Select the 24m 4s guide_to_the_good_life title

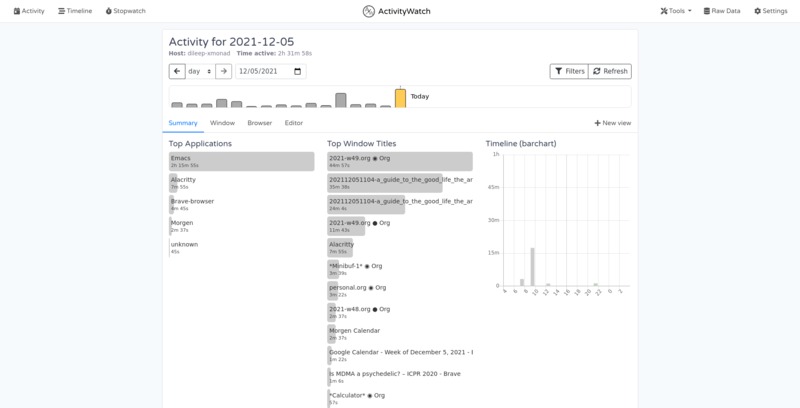point(400,205)
